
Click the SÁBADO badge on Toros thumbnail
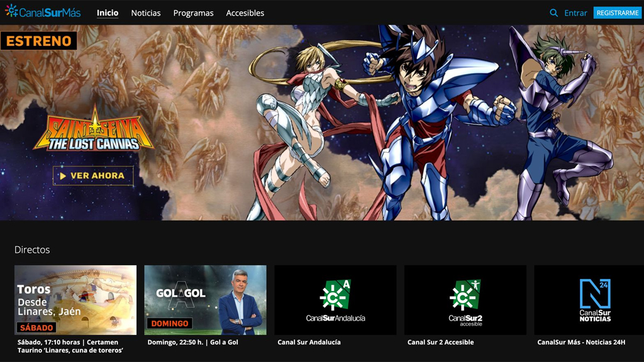pyautogui.click(x=36, y=327)
